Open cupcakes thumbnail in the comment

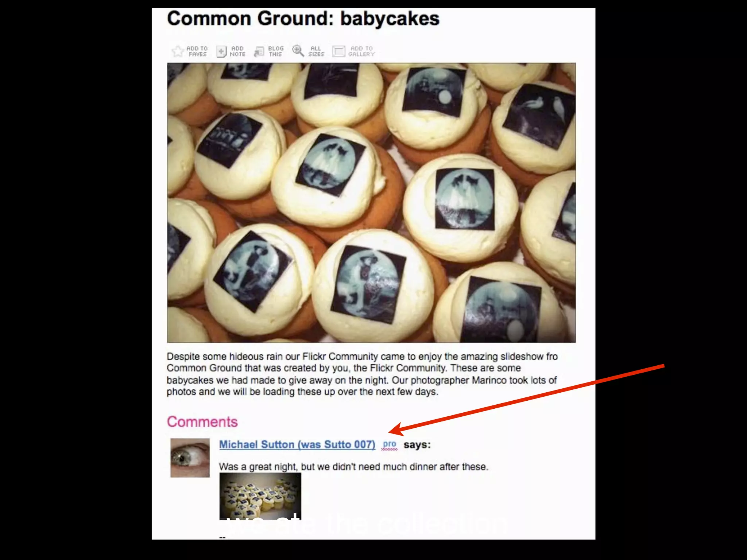coord(260,496)
